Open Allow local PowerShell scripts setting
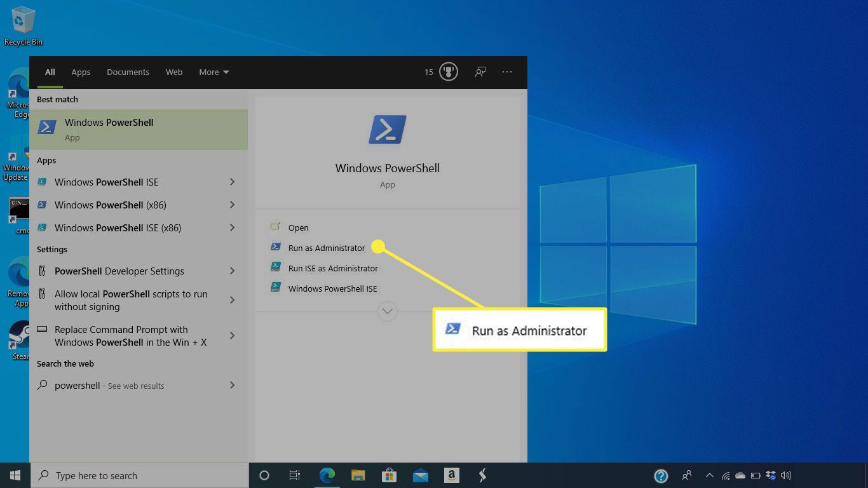This screenshot has width=868, height=488. (x=139, y=300)
